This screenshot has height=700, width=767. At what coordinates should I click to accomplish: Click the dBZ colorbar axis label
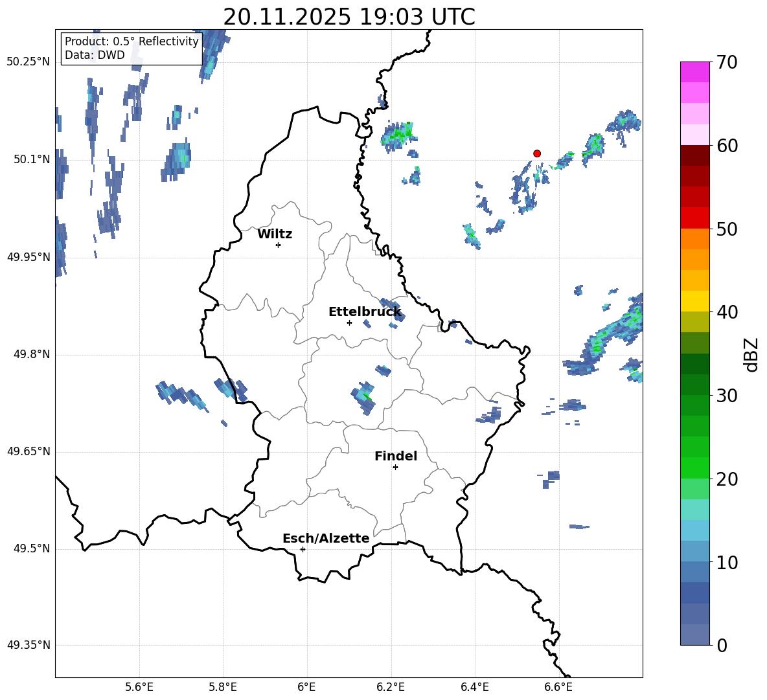coord(752,354)
